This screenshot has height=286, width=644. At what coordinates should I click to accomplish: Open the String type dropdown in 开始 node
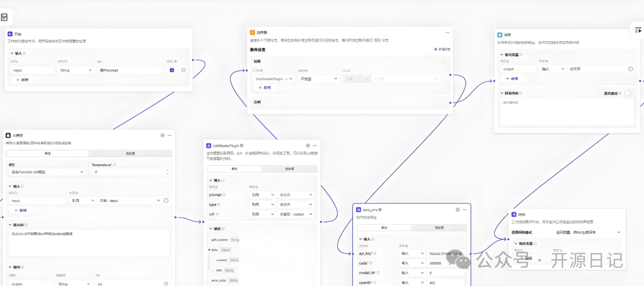point(76,70)
